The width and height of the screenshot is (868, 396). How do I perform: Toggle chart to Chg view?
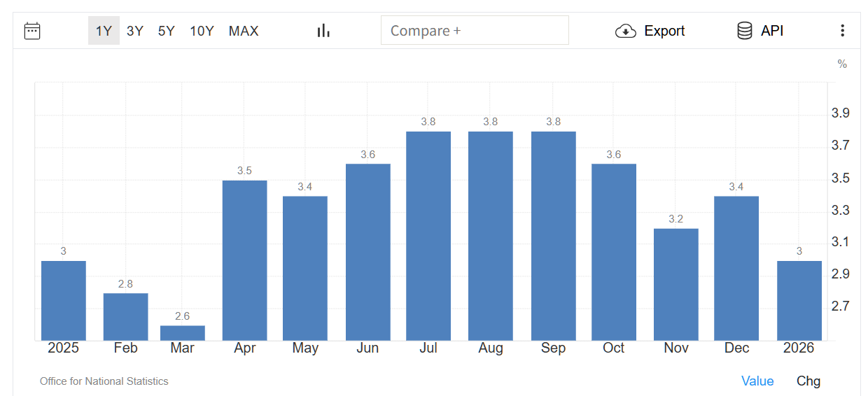(808, 381)
